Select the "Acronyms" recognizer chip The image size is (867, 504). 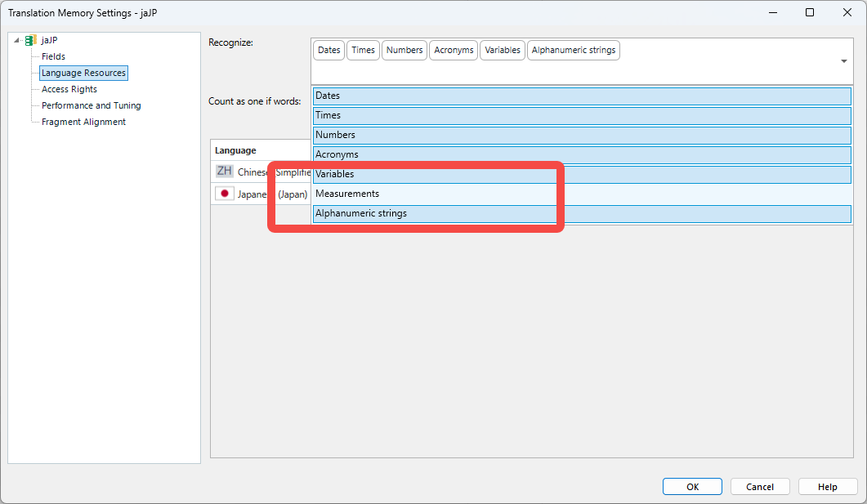point(453,50)
